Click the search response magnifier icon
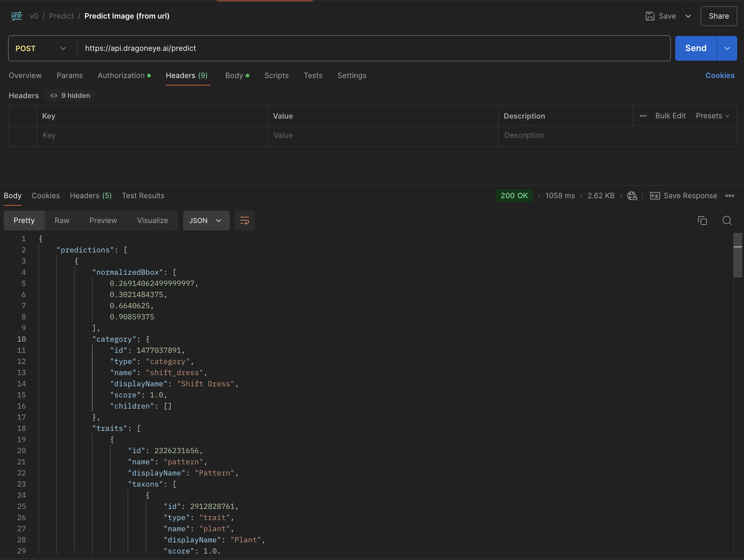 click(x=727, y=221)
